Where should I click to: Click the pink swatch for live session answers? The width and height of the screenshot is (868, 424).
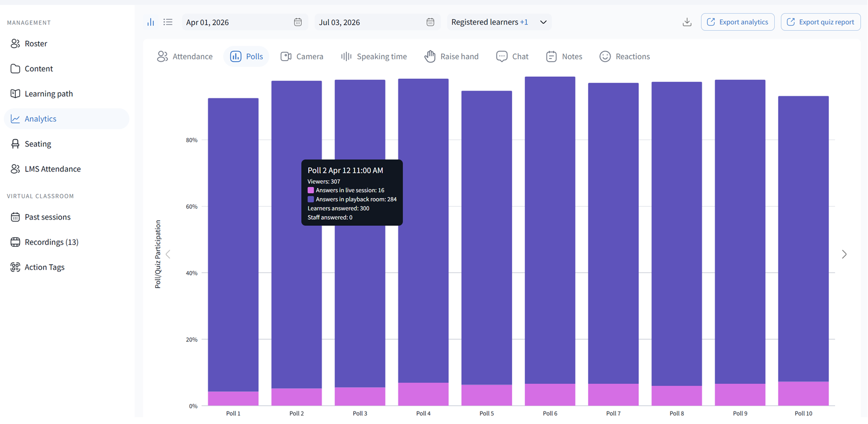click(x=311, y=190)
